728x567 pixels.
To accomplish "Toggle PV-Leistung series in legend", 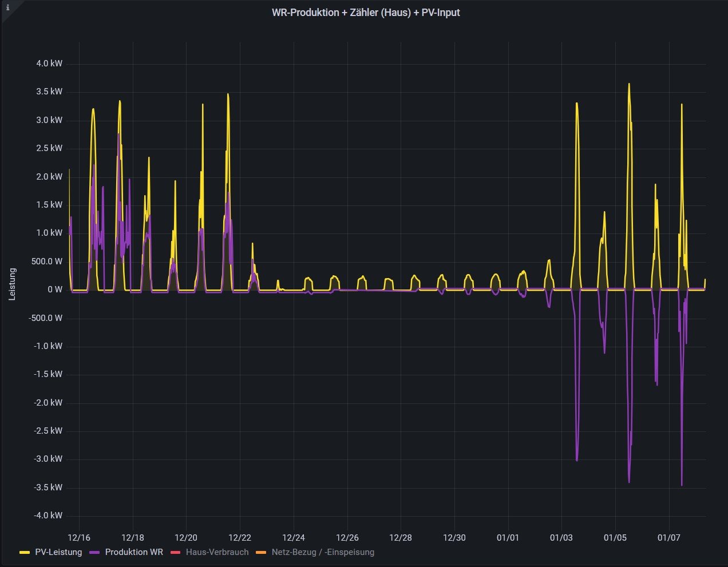I will tap(58, 552).
